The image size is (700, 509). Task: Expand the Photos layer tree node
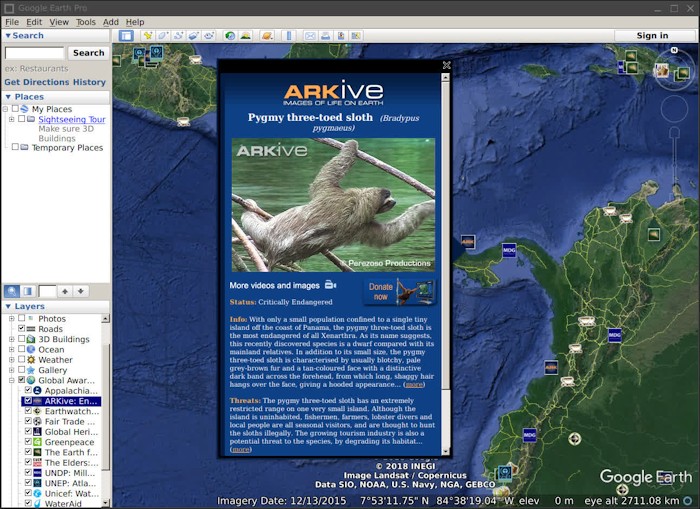point(12,319)
